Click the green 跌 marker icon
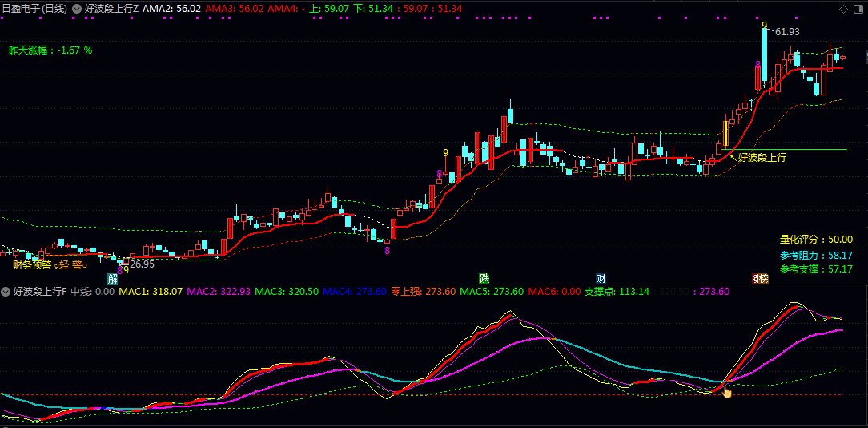 point(484,279)
